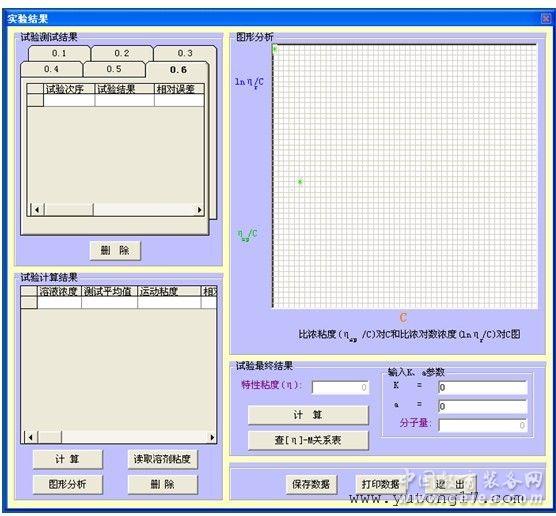The image size is (556, 516).
Task: Select the 0.5 tab
Action: (114, 69)
